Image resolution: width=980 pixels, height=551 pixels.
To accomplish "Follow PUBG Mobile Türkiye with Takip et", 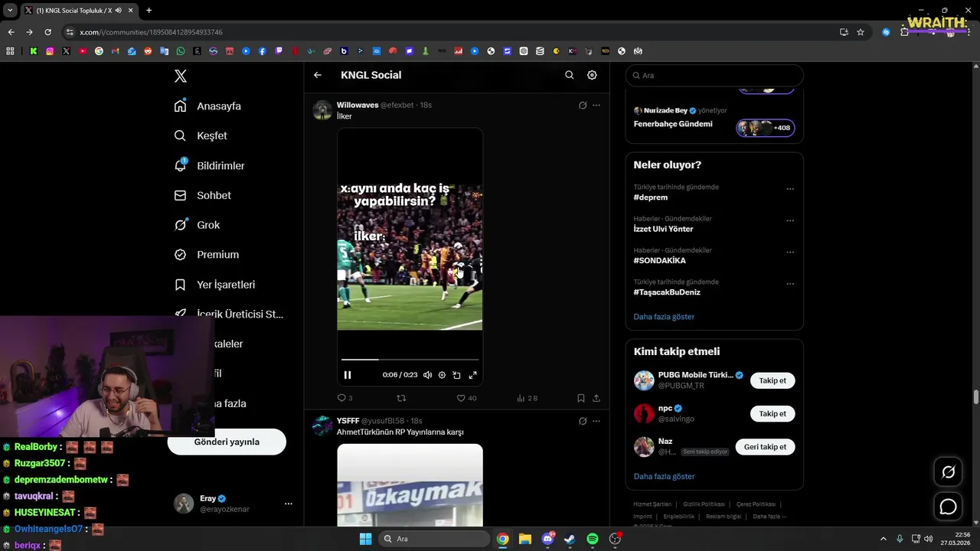I will [x=773, y=380].
